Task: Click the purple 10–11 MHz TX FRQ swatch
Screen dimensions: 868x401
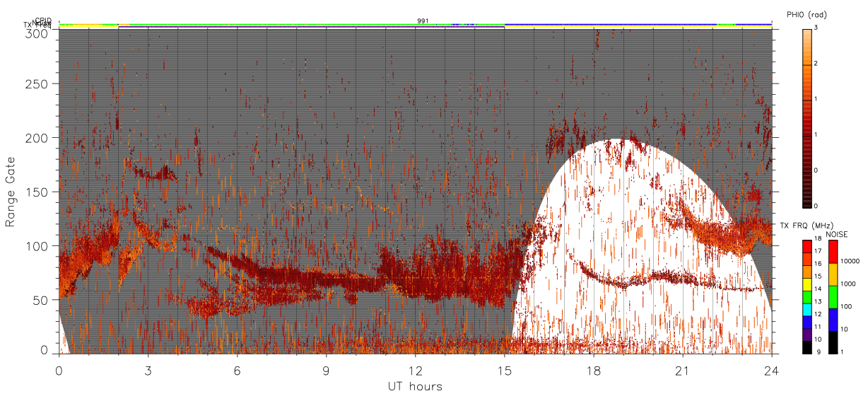Action: click(x=807, y=335)
